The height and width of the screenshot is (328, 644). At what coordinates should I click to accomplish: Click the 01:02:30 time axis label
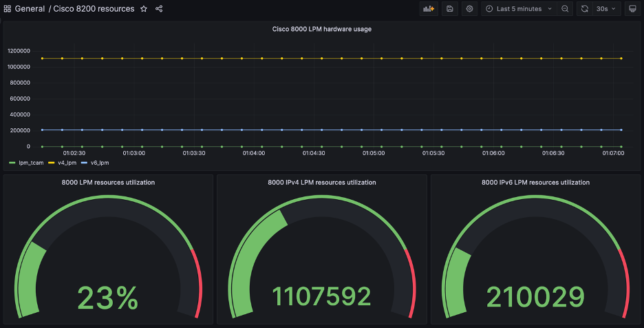(x=74, y=153)
